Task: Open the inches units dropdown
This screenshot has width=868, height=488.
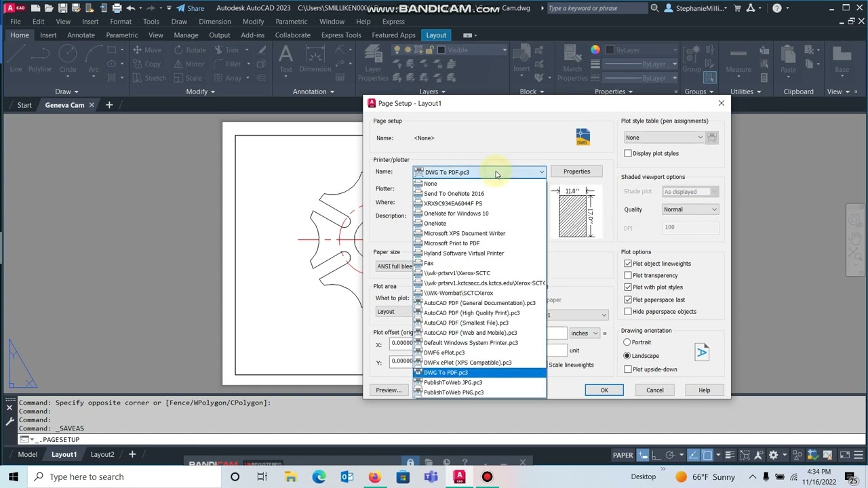Action: (585, 333)
